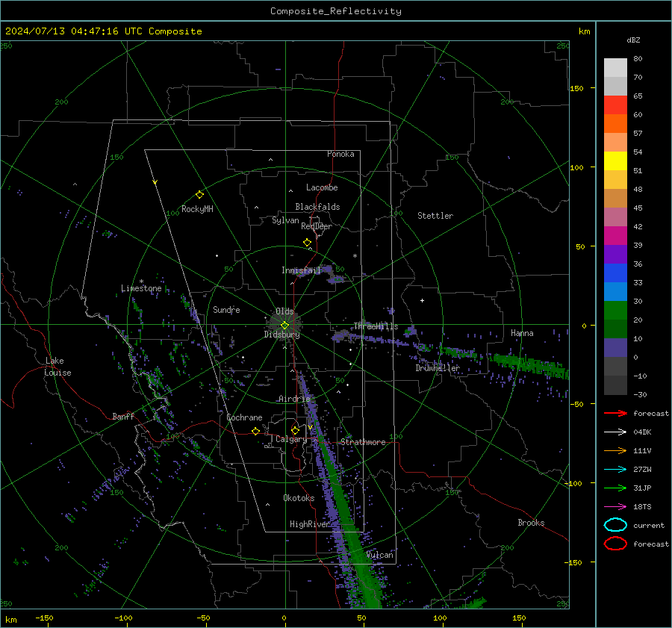
Task: Click the Sylvan label
Action: click(285, 220)
